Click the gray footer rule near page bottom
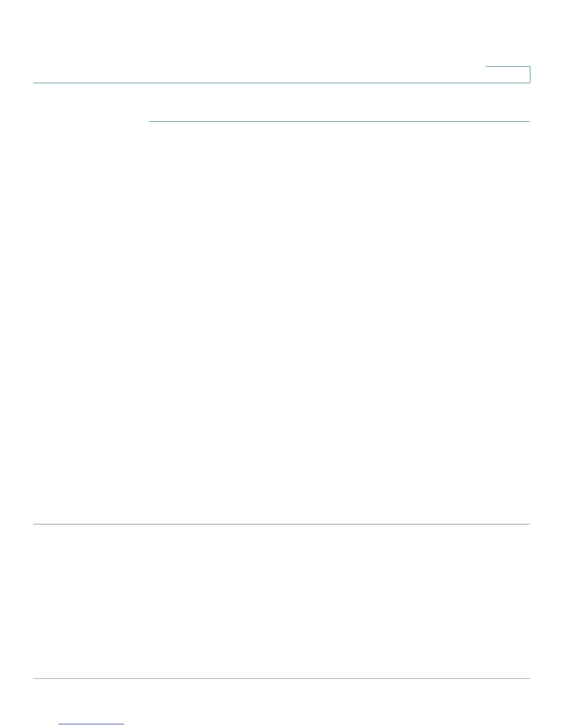 pos(281,678)
